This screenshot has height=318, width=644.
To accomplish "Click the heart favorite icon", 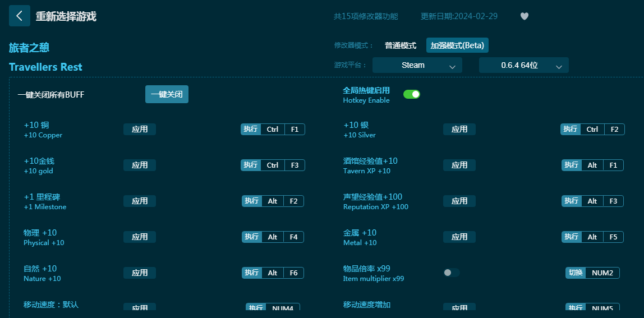I will tap(525, 16).
